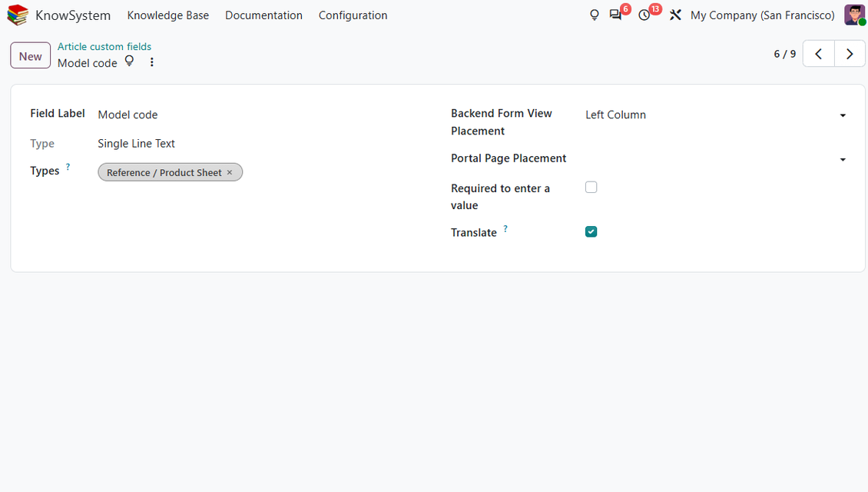This screenshot has height=492, width=868.
Task: Go to the next record arrow
Action: (x=850, y=54)
